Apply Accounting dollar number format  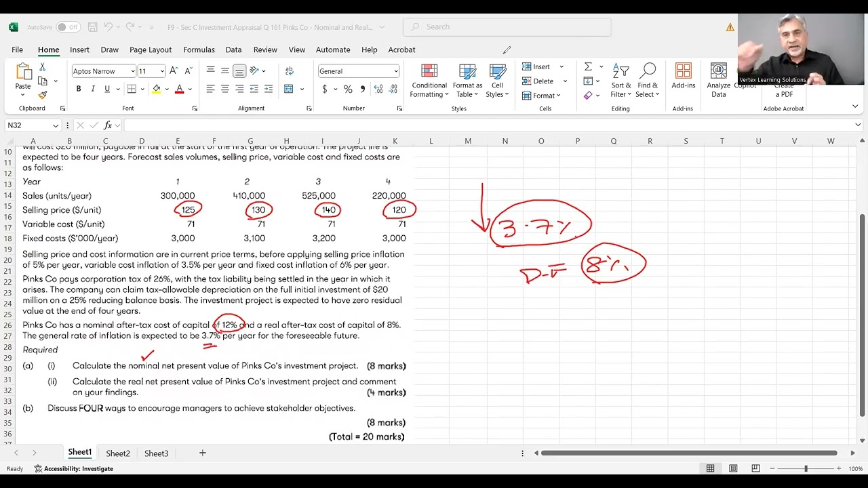[x=325, y=89]
